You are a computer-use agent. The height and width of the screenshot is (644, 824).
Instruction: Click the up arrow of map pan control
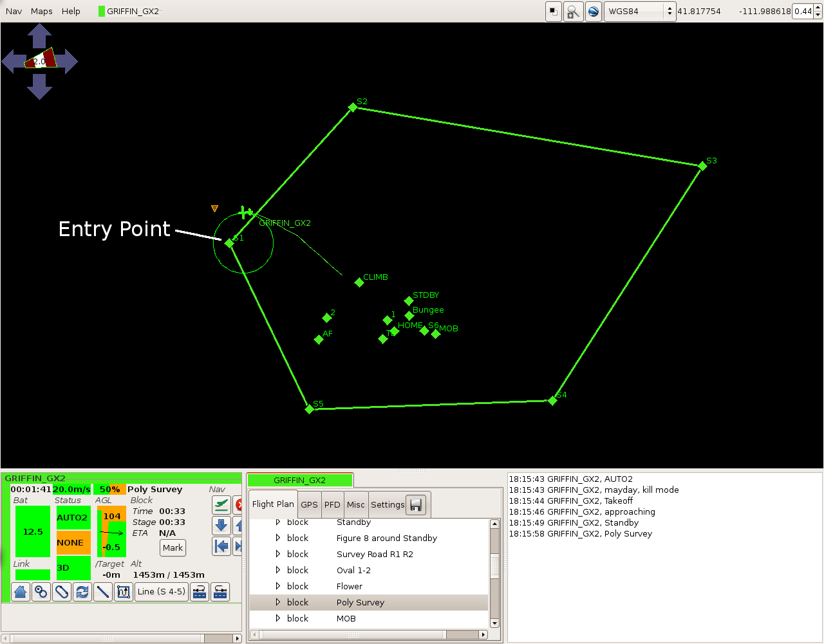click(x=40, y=35)
